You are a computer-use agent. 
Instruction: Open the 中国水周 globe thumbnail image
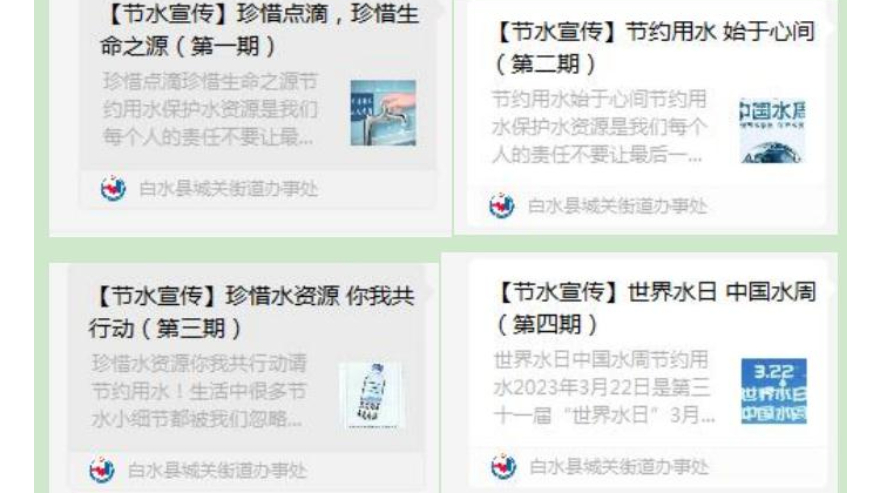[x=772, y=130]
